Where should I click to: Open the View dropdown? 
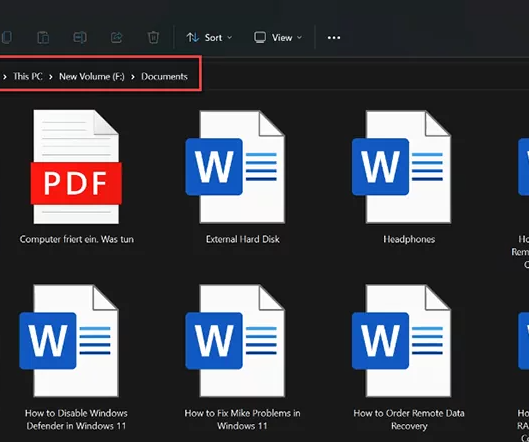[x=278, y=37]
